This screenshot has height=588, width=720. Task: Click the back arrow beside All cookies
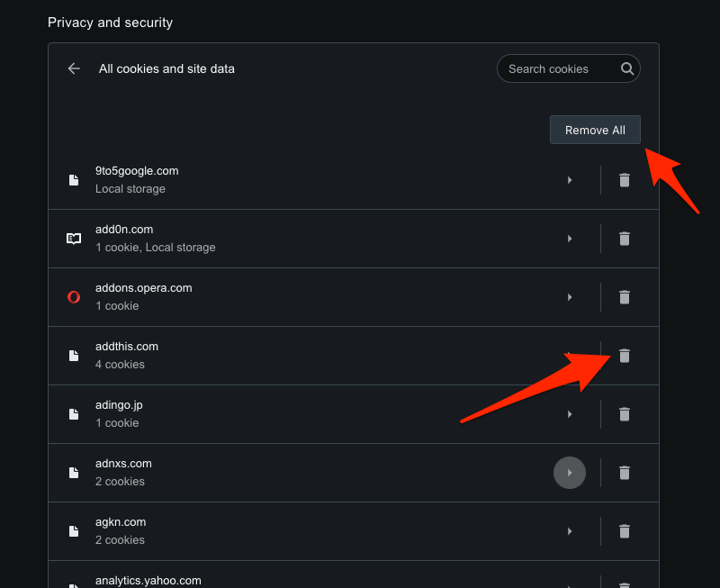click(x=73, y=68)
